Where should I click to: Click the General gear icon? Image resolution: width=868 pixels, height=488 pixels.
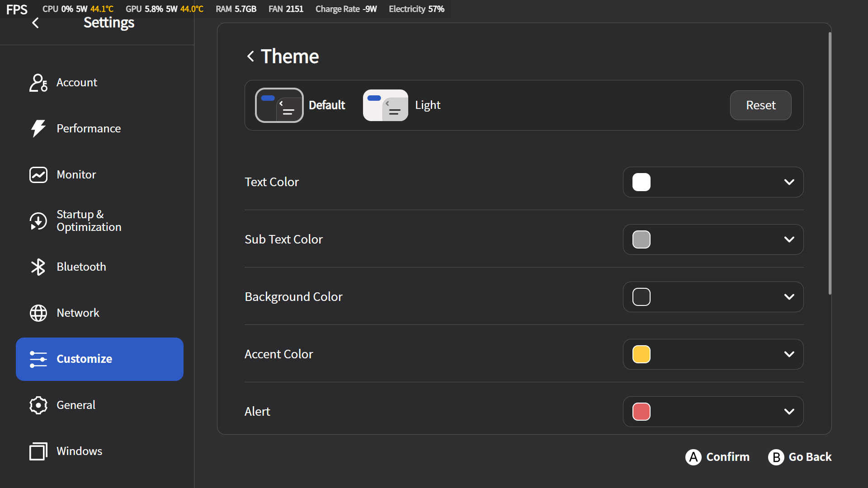point(38,405)
